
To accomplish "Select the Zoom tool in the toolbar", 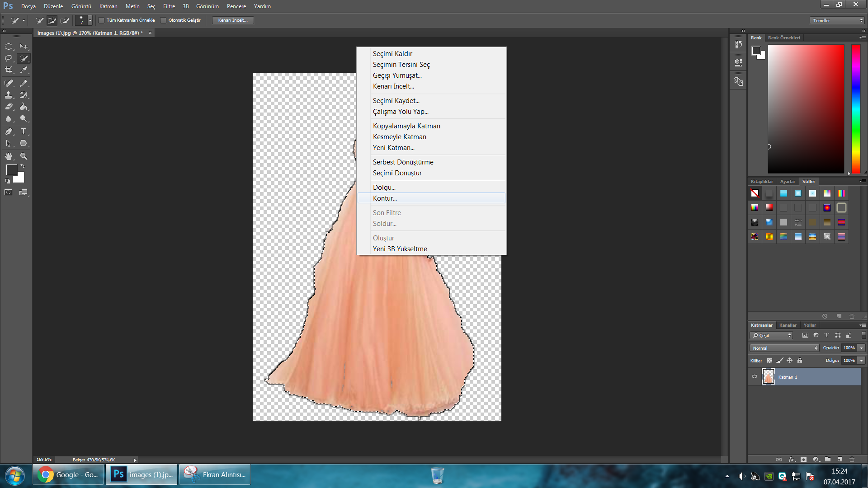I will (24, 156).
